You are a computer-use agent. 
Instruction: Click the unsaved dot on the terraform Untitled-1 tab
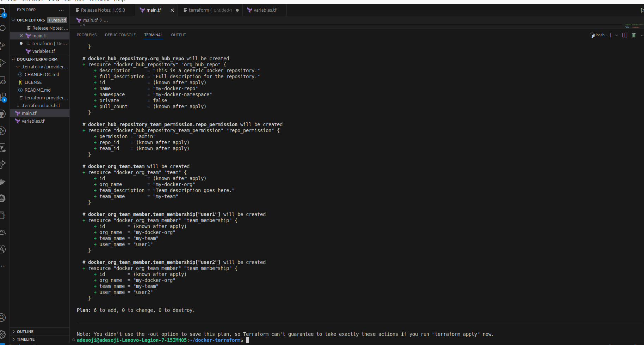coord(237,10)
